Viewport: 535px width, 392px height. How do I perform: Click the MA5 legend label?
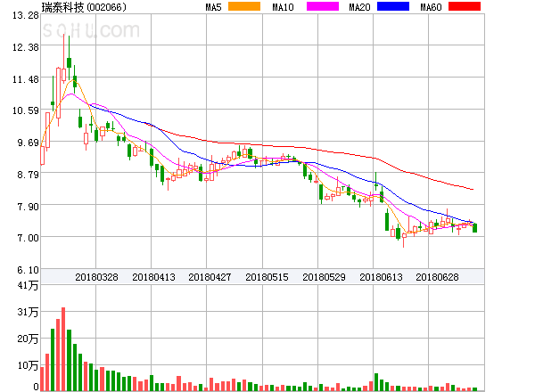(214, 7)
